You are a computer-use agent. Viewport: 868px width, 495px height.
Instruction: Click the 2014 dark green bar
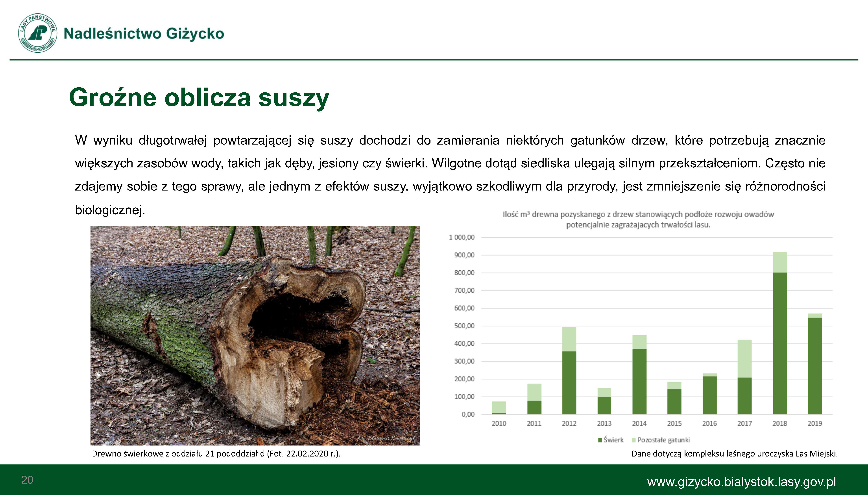[639, 381]
